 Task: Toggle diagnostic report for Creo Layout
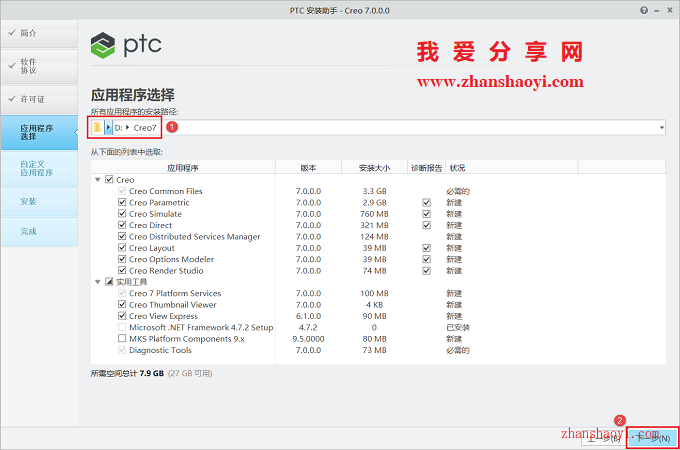[427, 248]
